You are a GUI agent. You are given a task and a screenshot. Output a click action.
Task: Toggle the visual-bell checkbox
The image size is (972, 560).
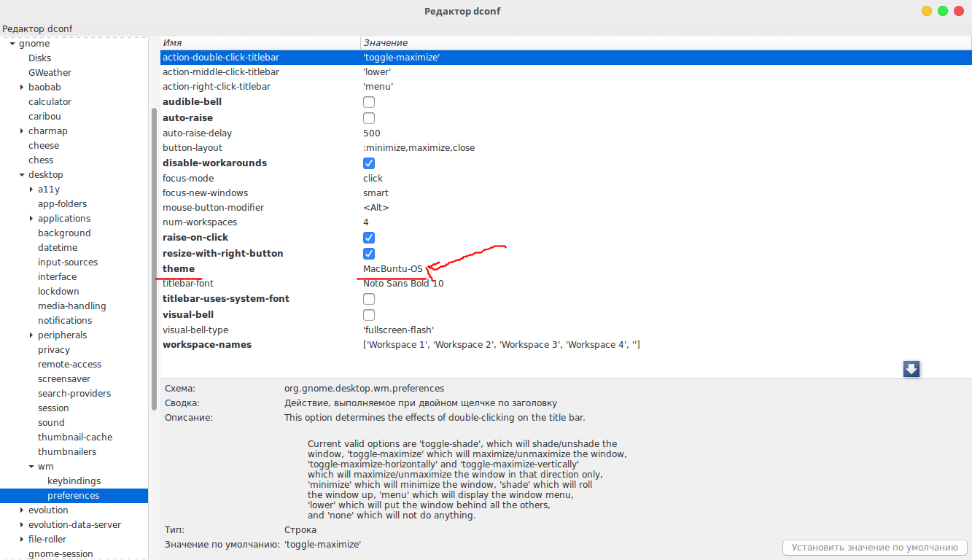coord(369,315)
